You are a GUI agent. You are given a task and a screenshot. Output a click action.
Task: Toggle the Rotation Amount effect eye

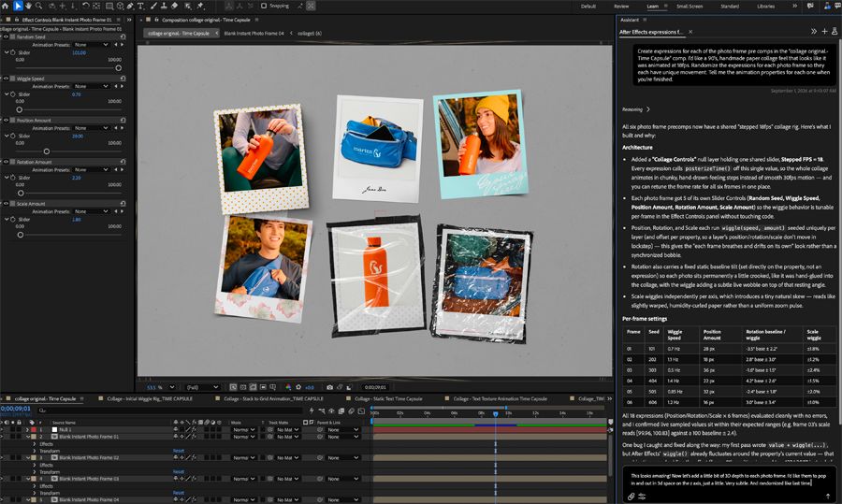coord(6,162)
